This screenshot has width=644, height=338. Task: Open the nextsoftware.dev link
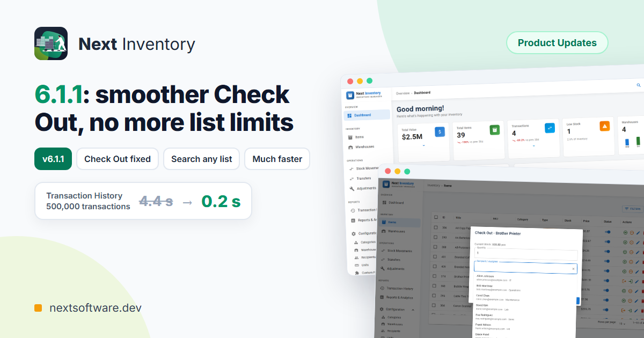click(x=96, y=308)
